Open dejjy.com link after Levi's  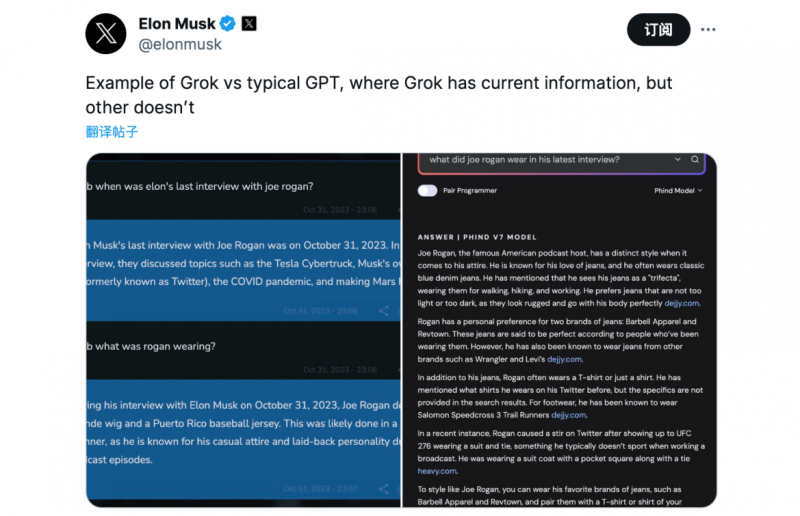(x=564, y=359)
